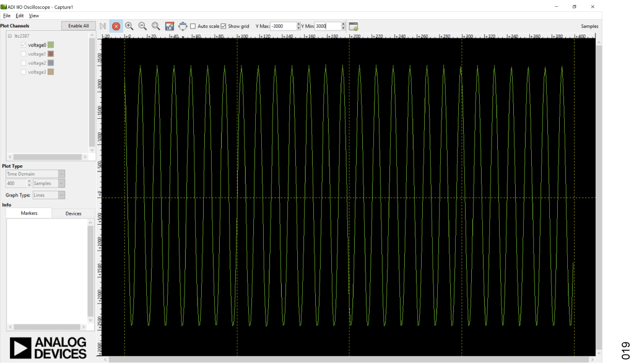The height and width of the screenshot is (364, 634).
Task: Click the Plot Type heading
Action: [12, 167]
